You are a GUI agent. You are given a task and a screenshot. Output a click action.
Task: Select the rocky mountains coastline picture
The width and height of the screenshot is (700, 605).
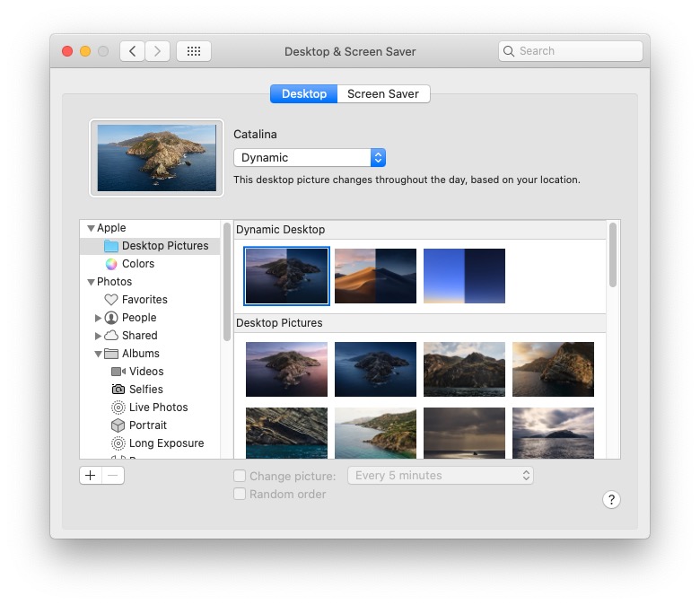pyautogui.click(x=464, y=369)
